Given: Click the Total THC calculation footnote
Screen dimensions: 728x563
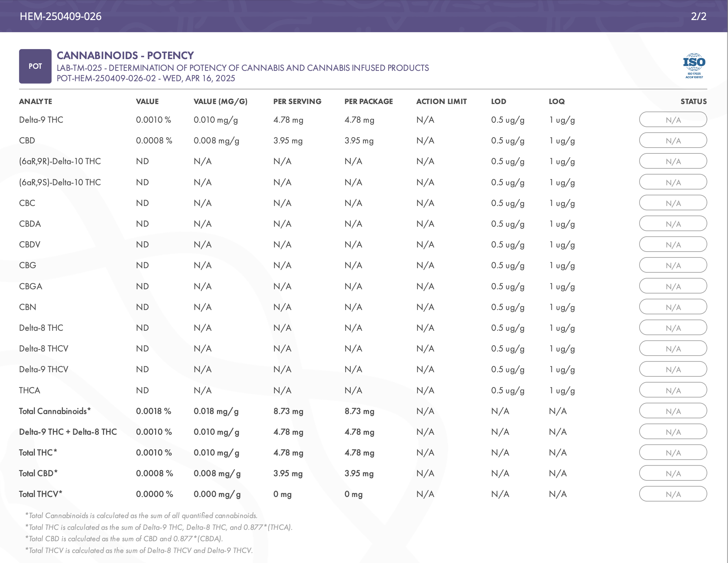Looking at the screenshot, I should [x=159, y=527].
